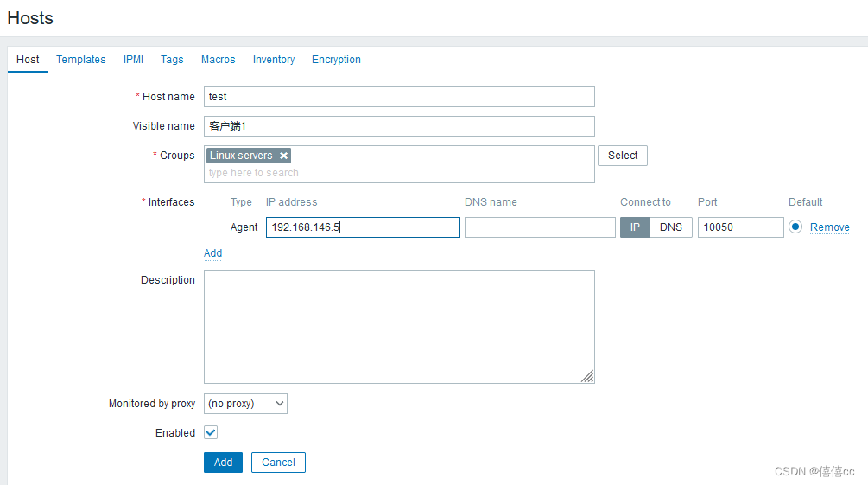Focus the Port field showing 10050

tap(741, 227)
